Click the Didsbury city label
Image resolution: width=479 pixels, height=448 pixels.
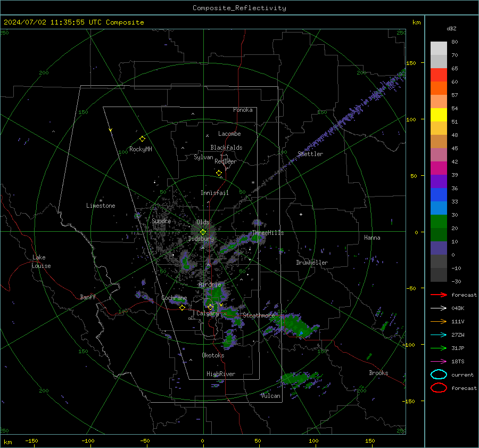click(201, 239)
